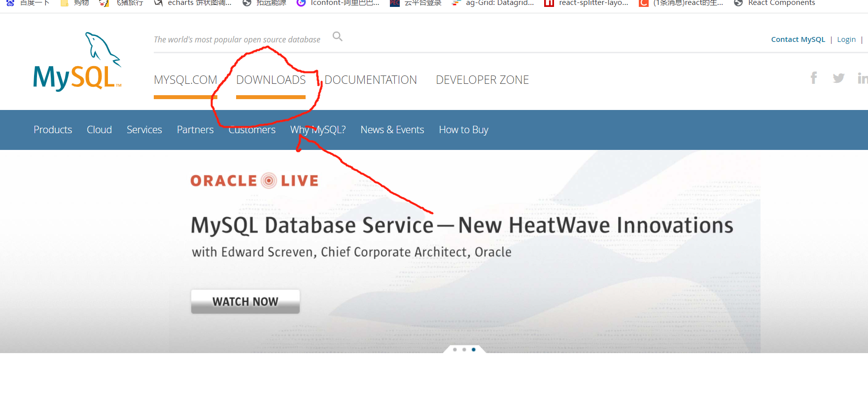This screenshot has width=868, height=397.
Task: Open Cloud menu item
Action: tap(99, 130)
